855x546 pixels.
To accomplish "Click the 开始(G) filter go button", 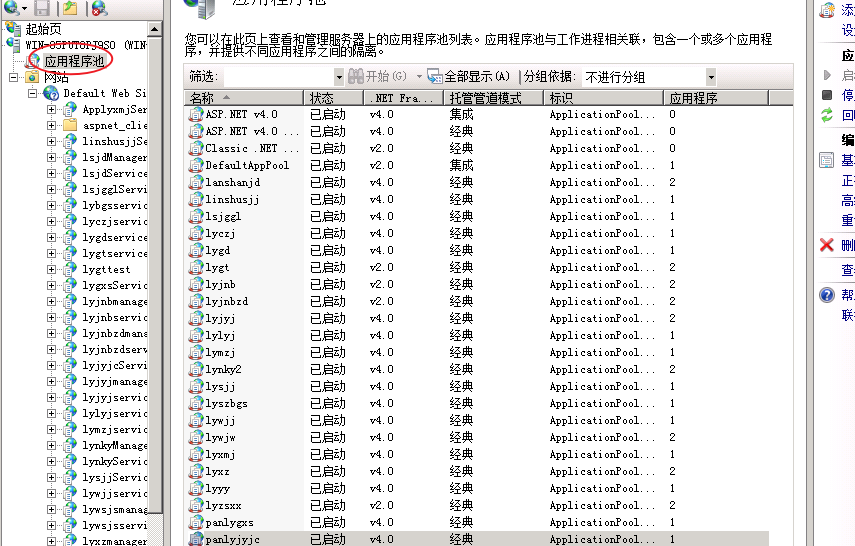I will 377,76.
